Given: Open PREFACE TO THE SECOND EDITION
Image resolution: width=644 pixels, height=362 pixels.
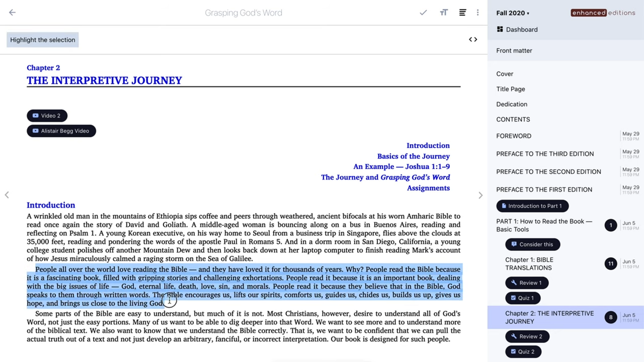Looking at the screenshot, I should (x=548, y=172).
